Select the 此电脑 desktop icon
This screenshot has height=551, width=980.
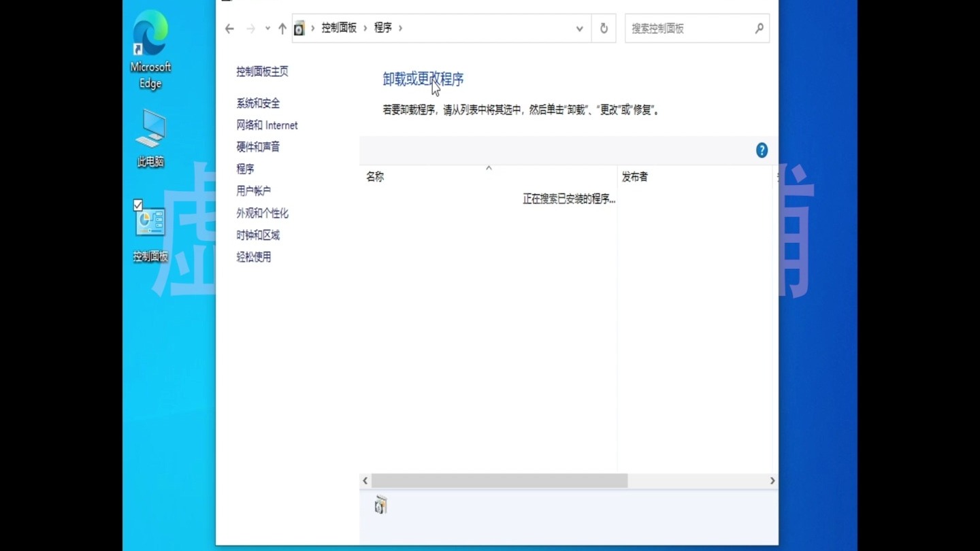click(x=150, y=138)
